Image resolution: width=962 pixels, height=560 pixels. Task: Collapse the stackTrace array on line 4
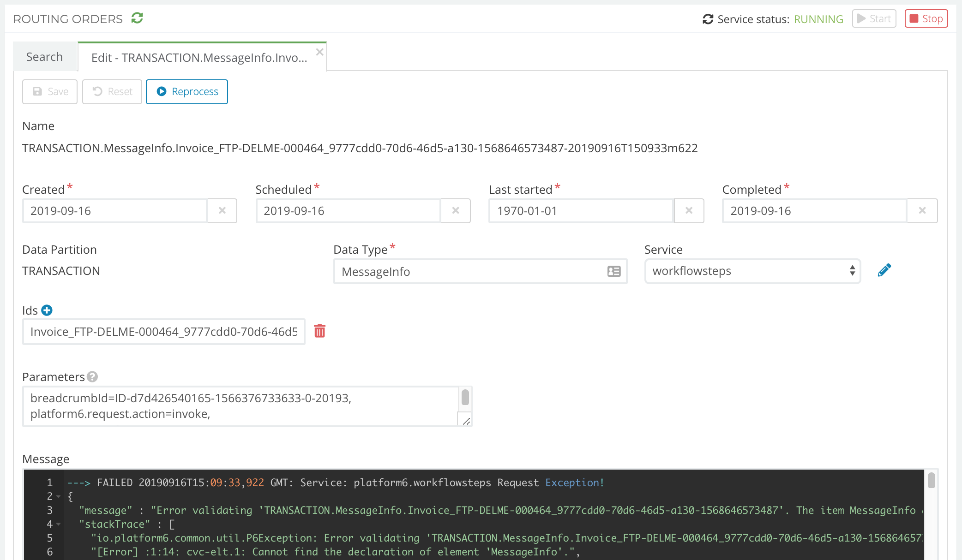pyautogui.click(x=58, y=524)
